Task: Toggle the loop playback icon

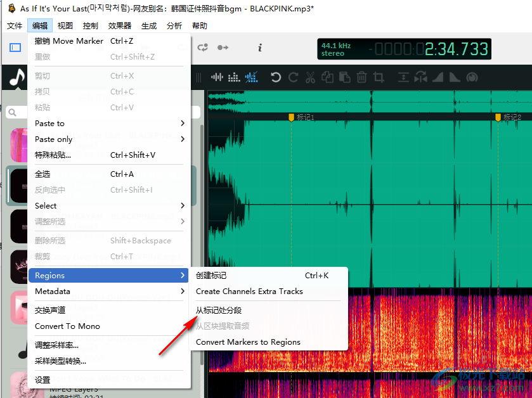Action: pyautogui.click(x=203, y=47)
